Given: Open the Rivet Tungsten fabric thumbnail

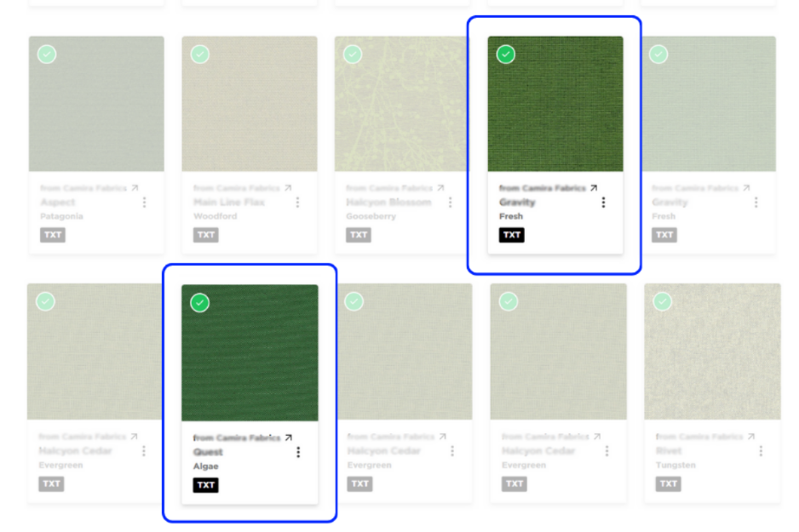Looking at the screenshot, I should pyautogui.click(x=712, y=352).
